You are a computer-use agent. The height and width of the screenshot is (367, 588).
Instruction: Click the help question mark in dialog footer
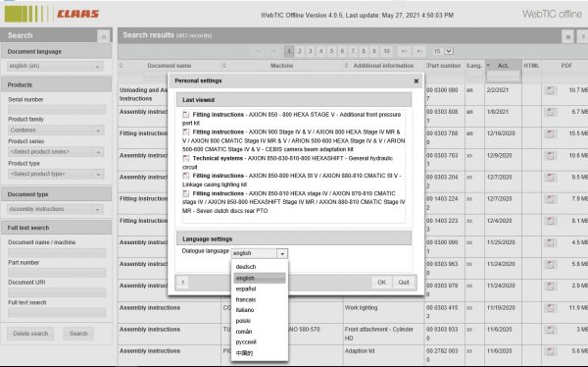point(182,283)
